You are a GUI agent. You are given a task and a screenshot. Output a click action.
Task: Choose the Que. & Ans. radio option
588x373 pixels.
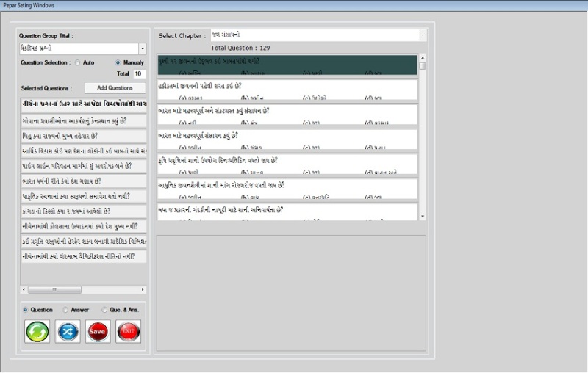point(104,310)
